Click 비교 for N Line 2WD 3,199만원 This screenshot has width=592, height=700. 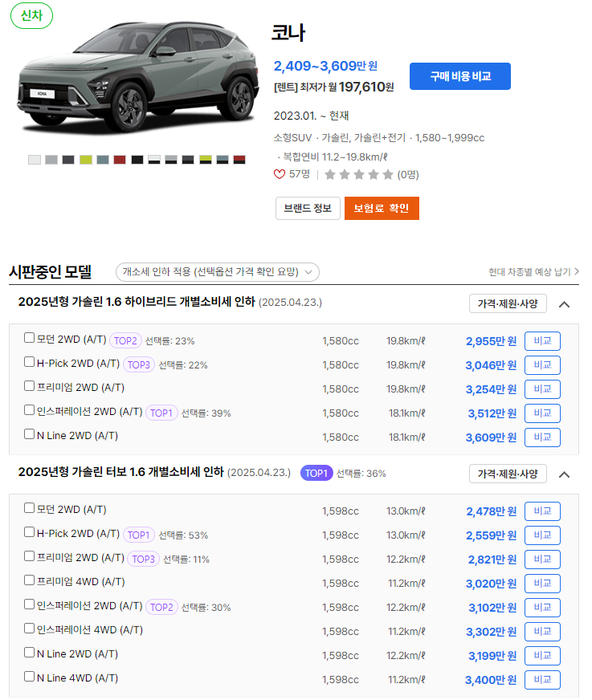click(542, 656)
